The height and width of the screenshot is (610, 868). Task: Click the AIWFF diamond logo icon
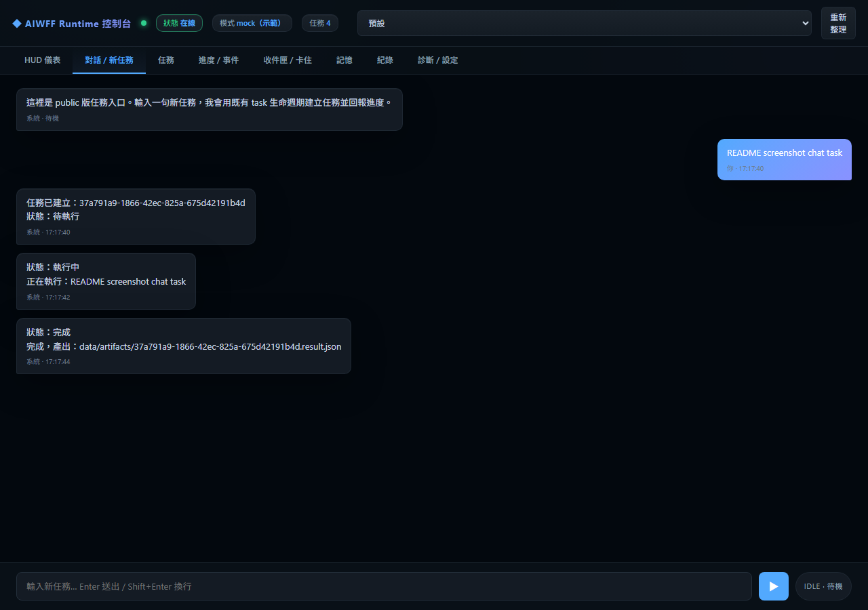[17, 23]
